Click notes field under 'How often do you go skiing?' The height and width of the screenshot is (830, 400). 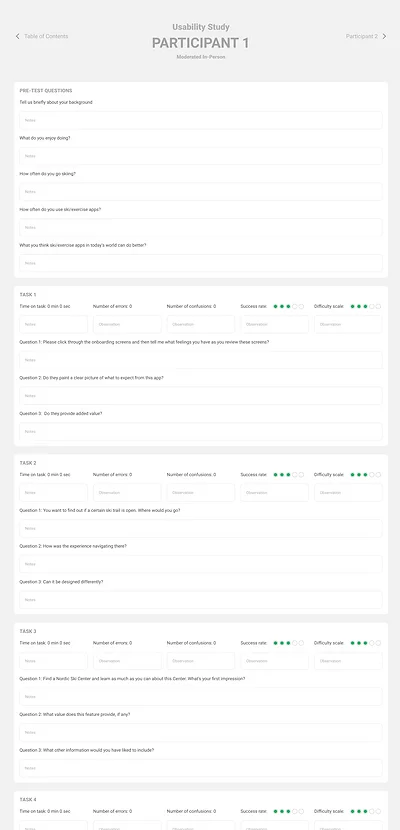pyautogui.click(x=201, y=192)
